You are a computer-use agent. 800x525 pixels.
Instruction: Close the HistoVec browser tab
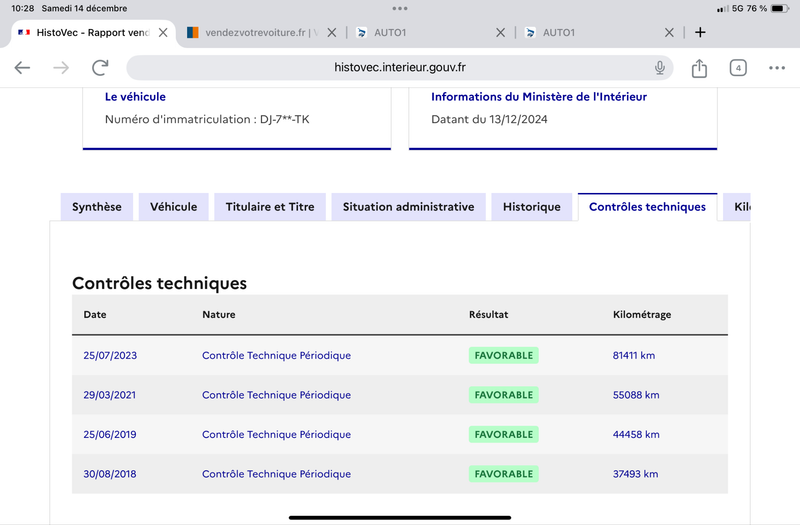163,33
